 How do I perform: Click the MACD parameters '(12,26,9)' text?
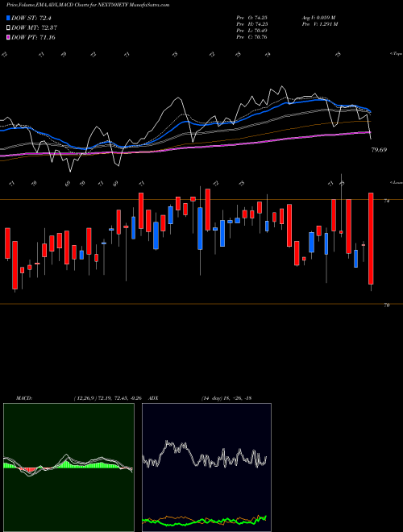point(85,398)
